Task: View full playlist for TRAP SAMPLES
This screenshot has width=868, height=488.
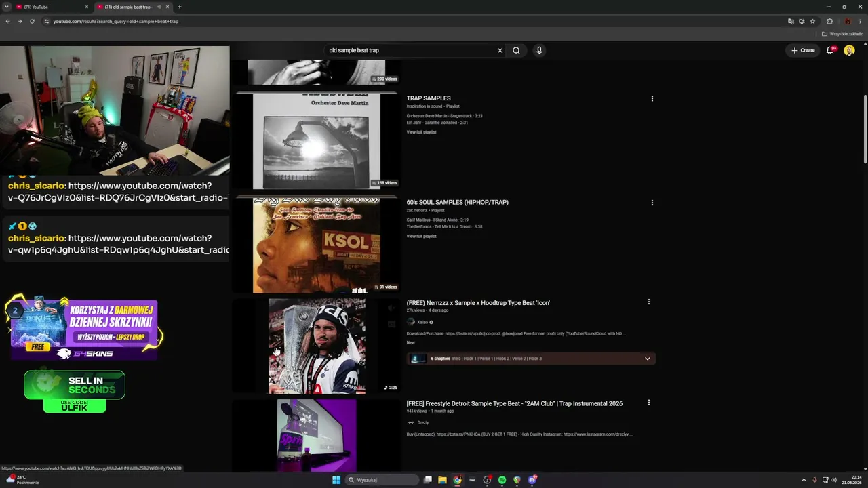Action: (421, 132)
